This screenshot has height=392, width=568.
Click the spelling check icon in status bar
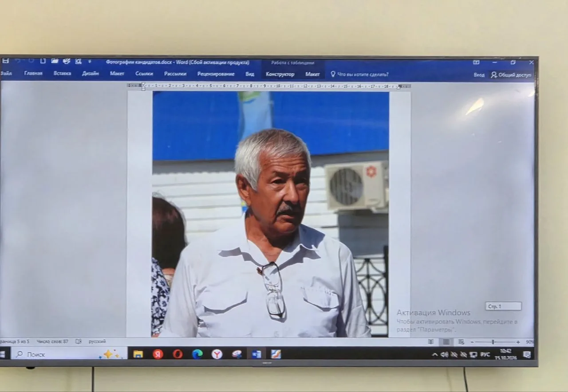click(x=79, y=341)
